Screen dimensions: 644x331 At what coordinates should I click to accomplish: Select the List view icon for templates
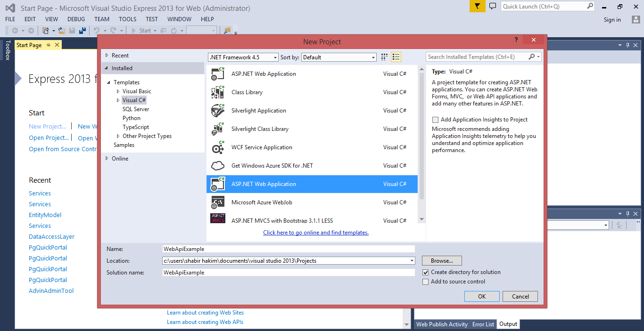396,57
